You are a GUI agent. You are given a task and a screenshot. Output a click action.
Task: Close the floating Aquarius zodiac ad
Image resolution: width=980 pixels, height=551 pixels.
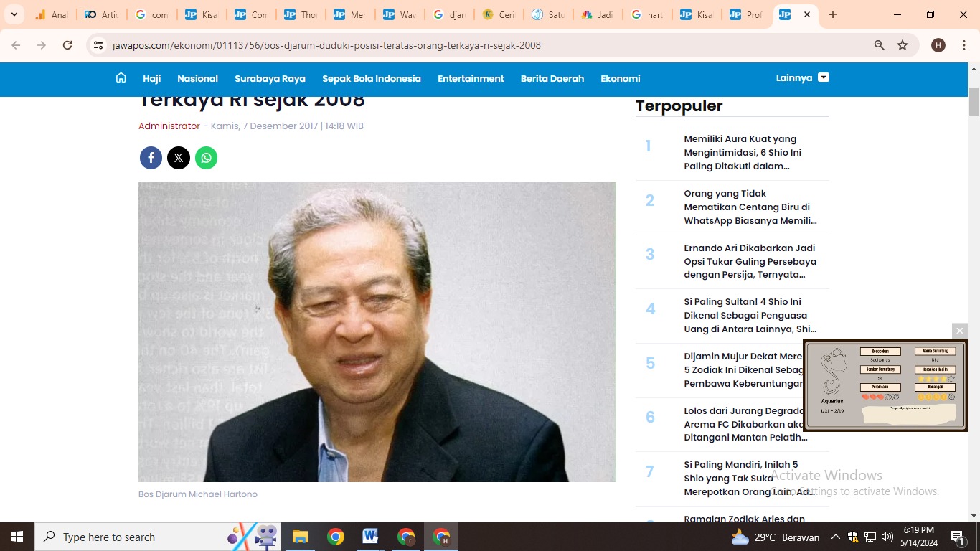(960, 331)
